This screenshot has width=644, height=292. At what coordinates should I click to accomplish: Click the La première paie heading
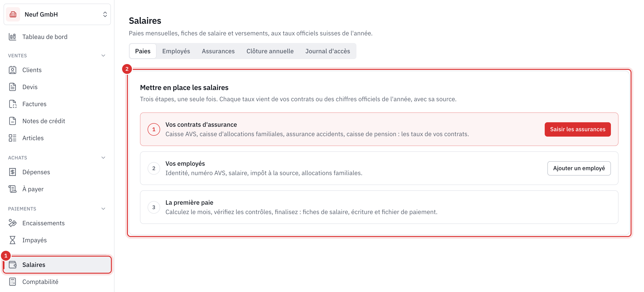pos(189,202)
